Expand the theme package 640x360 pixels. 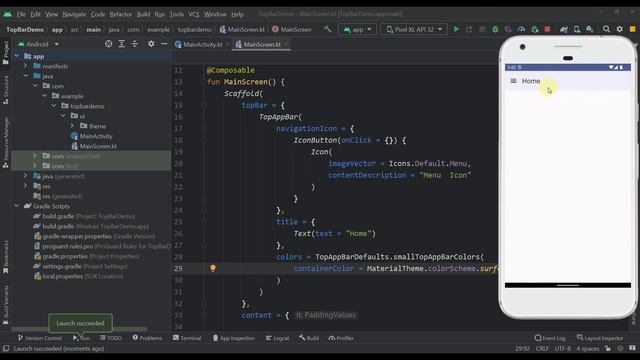(72, 126)
